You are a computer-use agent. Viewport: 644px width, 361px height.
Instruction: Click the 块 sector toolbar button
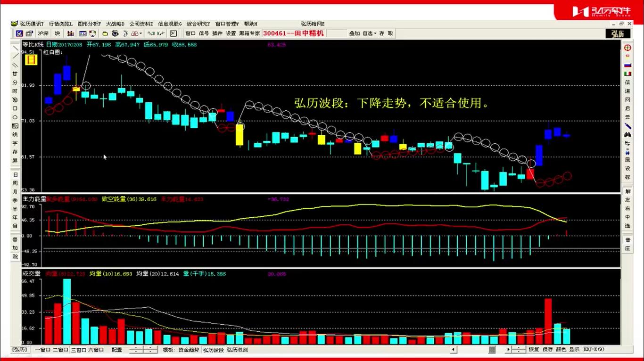coord(58,33)
